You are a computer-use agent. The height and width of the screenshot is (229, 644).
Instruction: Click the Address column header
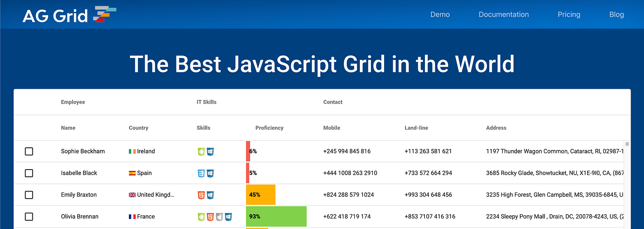(496, 128)
